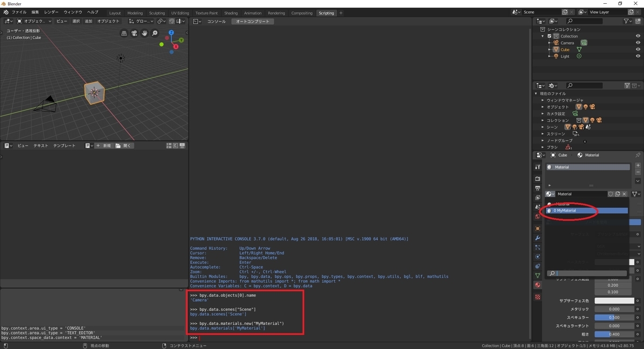Expand the Camera item in outliner
The height and width of the screenshot is (349, 644).
pos(550,43)
